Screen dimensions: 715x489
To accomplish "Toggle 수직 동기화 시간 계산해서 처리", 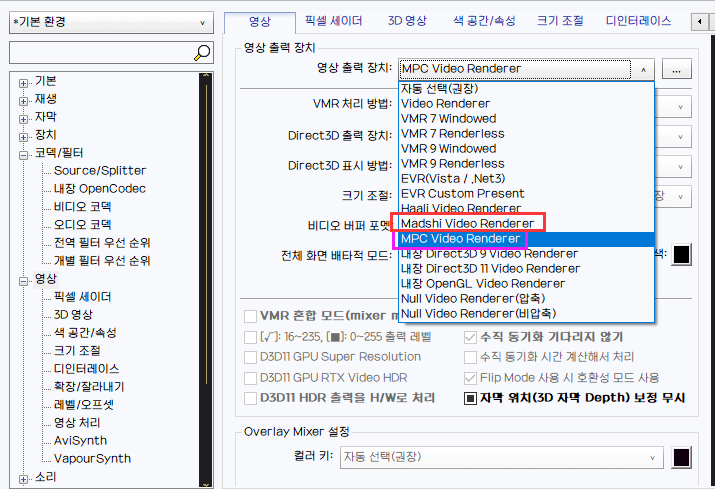I will click(470, 357).
